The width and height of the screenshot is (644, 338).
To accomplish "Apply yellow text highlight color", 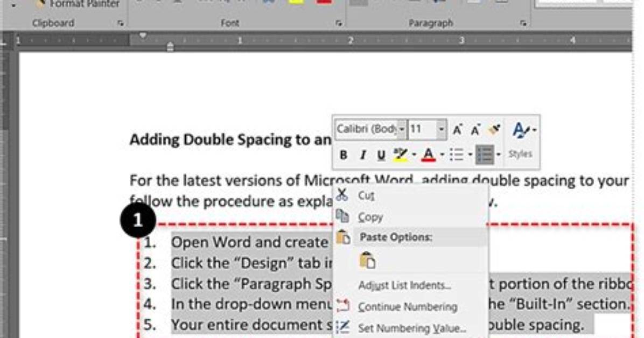I will tap(401, 155).
